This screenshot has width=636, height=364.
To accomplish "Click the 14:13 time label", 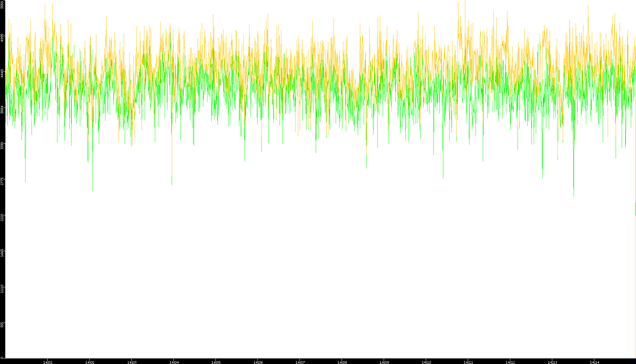I will click(552, 362).
